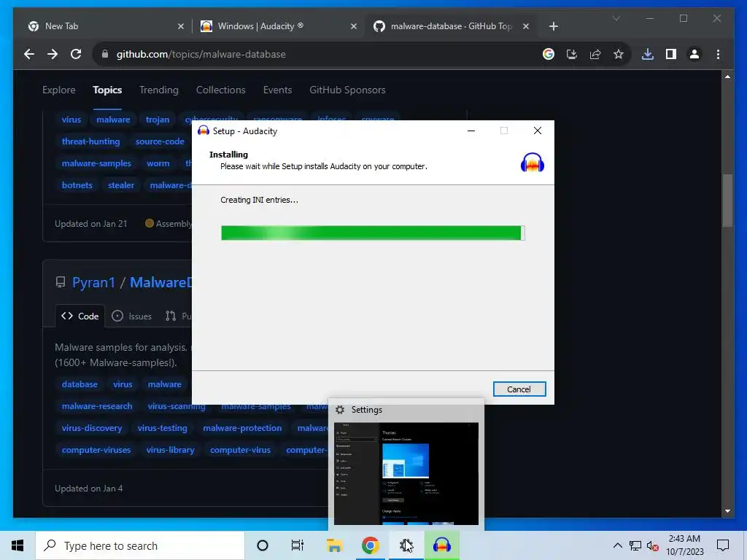Click the malware-research topic tag
Image resolution: width=747 pixels, height=560 pixels.
pyautogui.click(x=97, y=406)
